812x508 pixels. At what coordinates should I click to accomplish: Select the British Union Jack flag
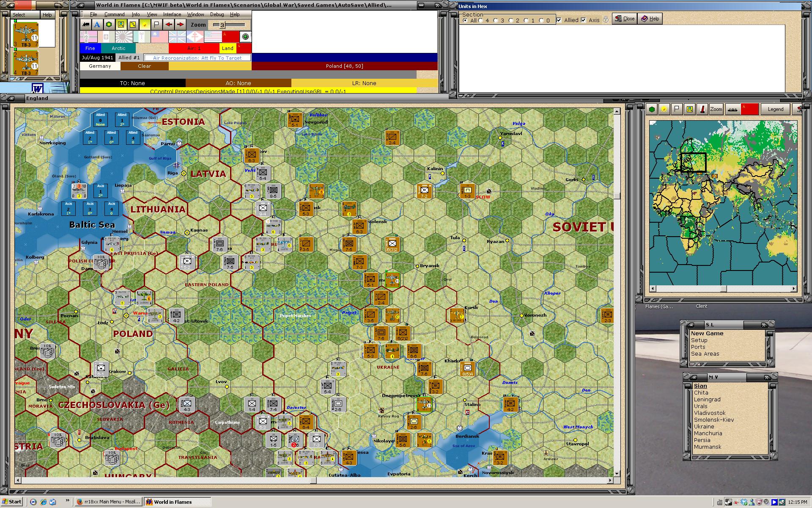click(177, 37)
